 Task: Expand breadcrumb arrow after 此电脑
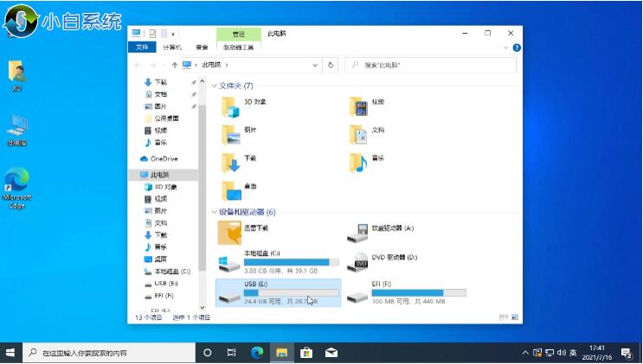click(x=227, y=65)
